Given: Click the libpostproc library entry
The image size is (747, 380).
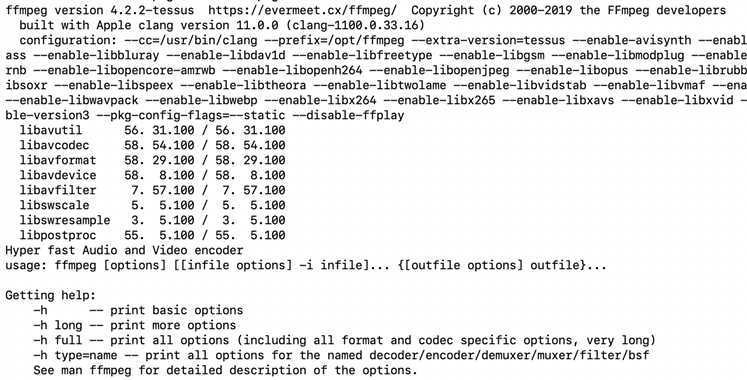Looking at the screenshot, I should click(152, 235).
